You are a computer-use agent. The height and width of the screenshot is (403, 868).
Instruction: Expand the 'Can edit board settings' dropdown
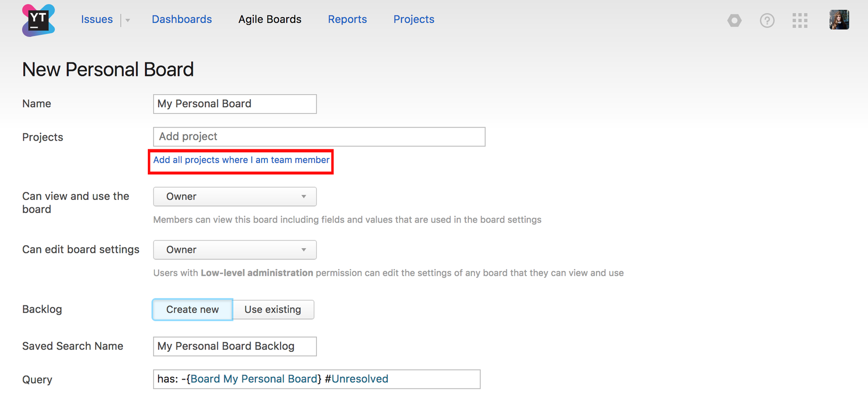pyautogui.click(x=235, y=250)
